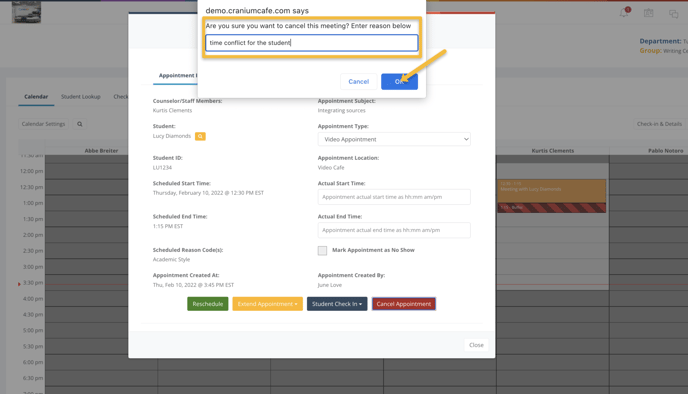
Task: Click the profile thumbnail image at top left
Action: click(26, 12)
